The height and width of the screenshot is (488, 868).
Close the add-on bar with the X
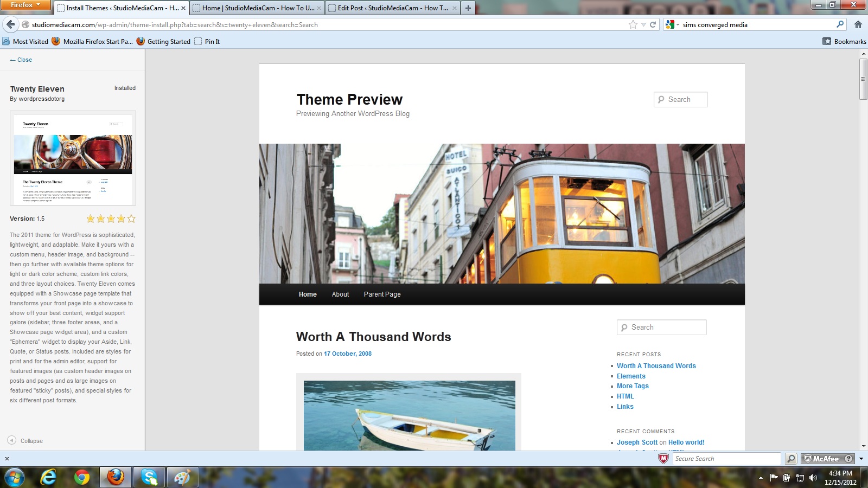(x=7, y=459)
